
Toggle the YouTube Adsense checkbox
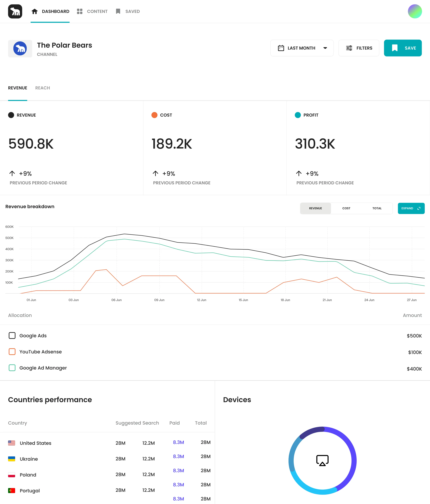12,352
